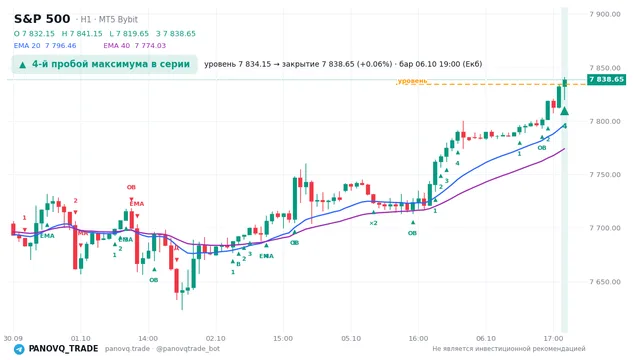The width and height of the screenshot is (640, 360).
Task: Click the green current price tag 7 838.65
Action: tap(606, 79)
